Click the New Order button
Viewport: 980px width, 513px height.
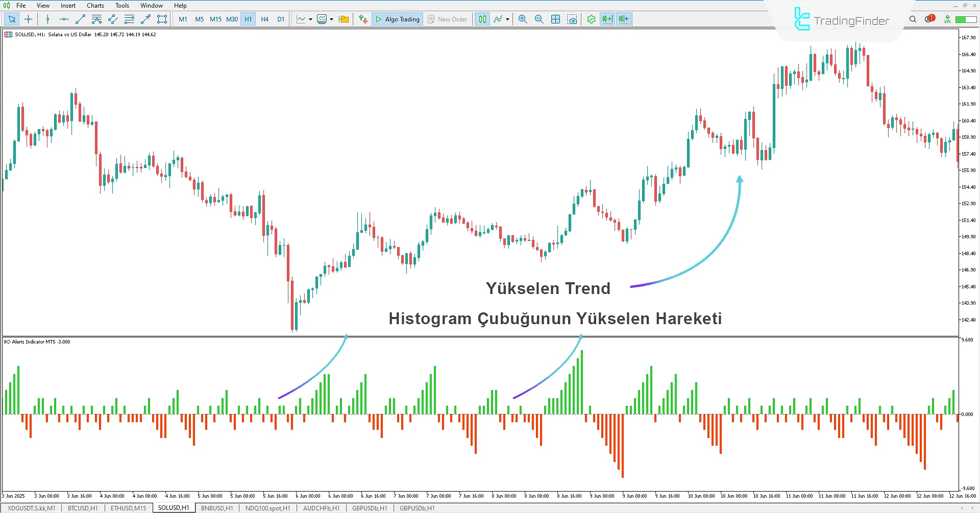click(448, 19)
